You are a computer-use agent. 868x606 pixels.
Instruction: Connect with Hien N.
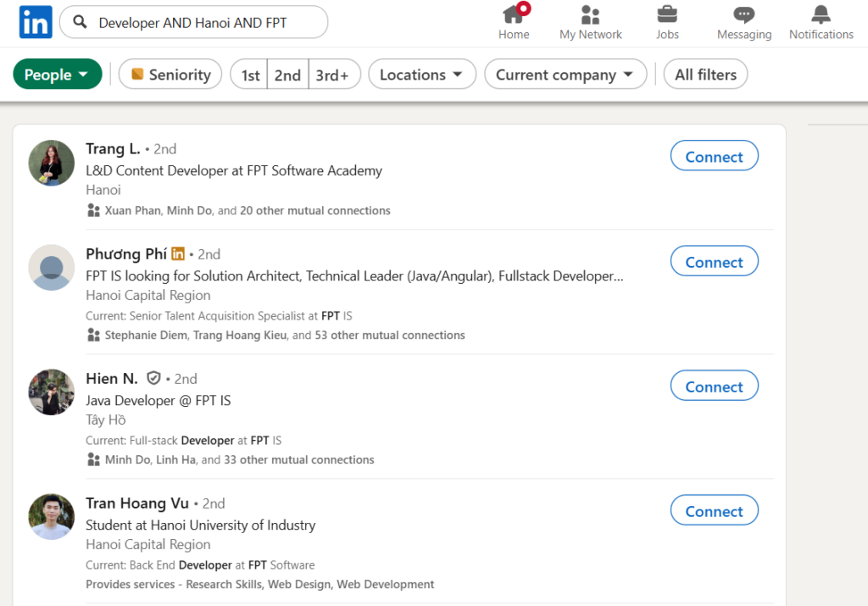pos(714,386)
